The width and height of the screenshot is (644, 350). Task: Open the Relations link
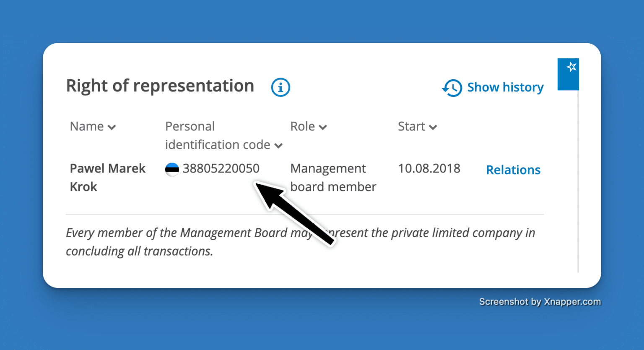click(513, 170)
